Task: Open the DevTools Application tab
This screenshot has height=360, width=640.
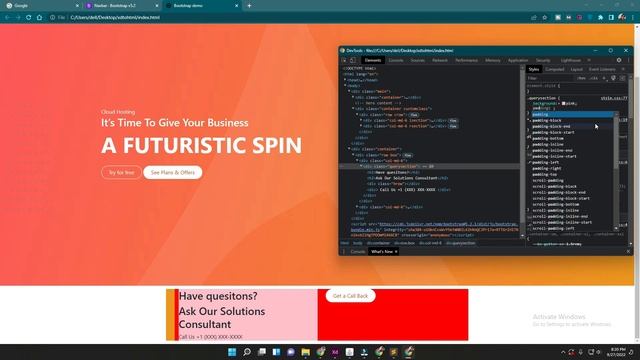Action: 518,60
